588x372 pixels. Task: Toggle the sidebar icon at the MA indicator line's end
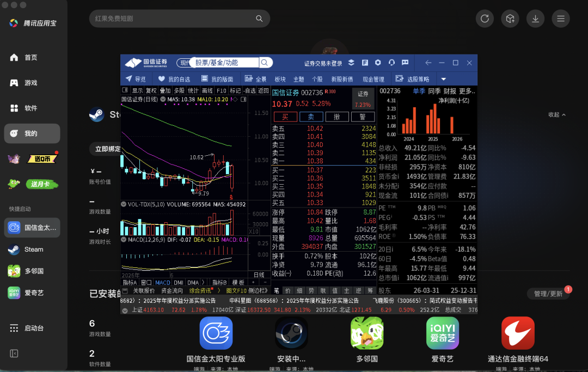point(243,99)
